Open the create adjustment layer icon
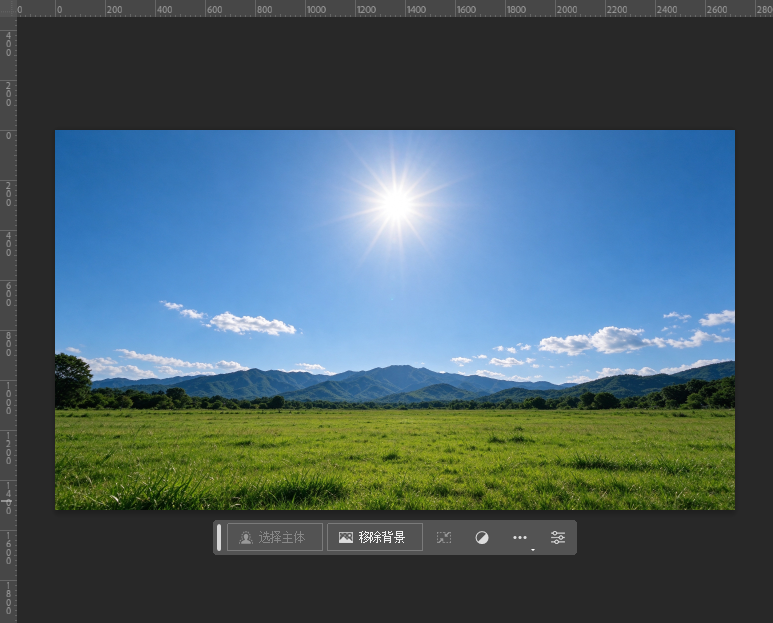773x623 pixels. click(x=482, y=537)
